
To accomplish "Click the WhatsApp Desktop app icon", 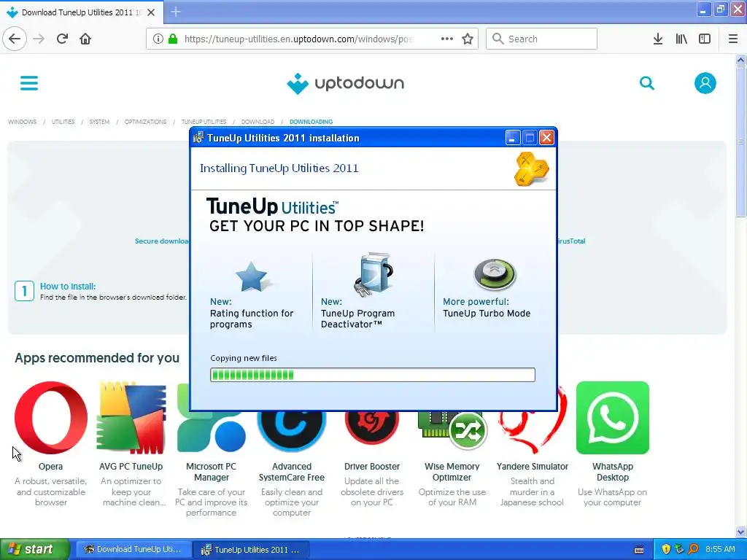I will (613, 418).
